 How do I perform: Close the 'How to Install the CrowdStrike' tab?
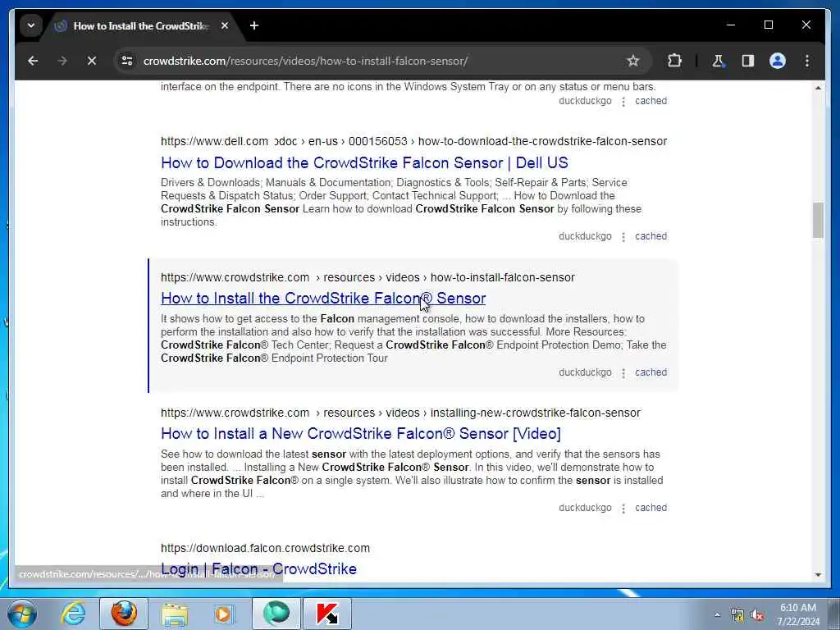tap(225, 25)
